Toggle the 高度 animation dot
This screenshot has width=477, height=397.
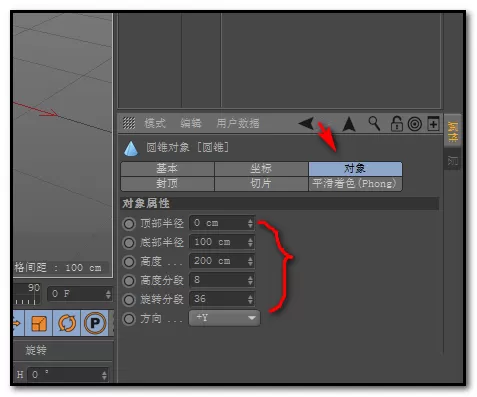(x=129, y=262)
